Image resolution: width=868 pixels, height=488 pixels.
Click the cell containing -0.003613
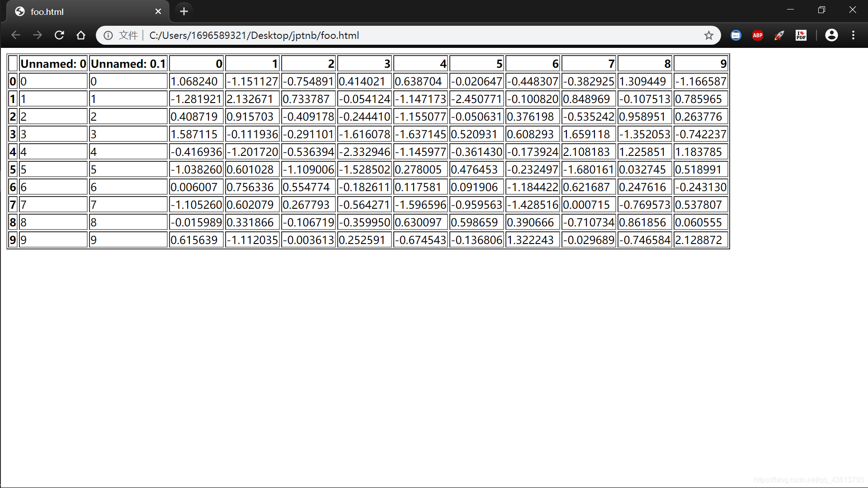click(308, 240)
